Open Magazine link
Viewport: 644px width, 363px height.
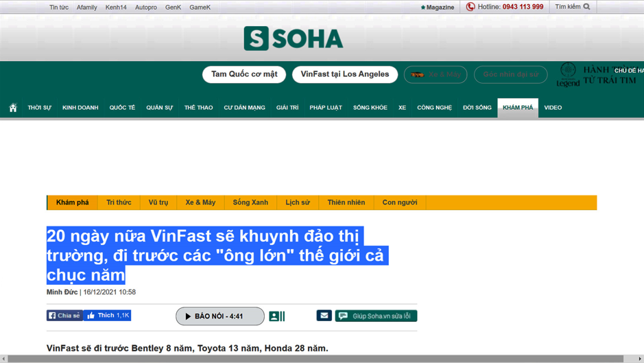click(440, 8)
